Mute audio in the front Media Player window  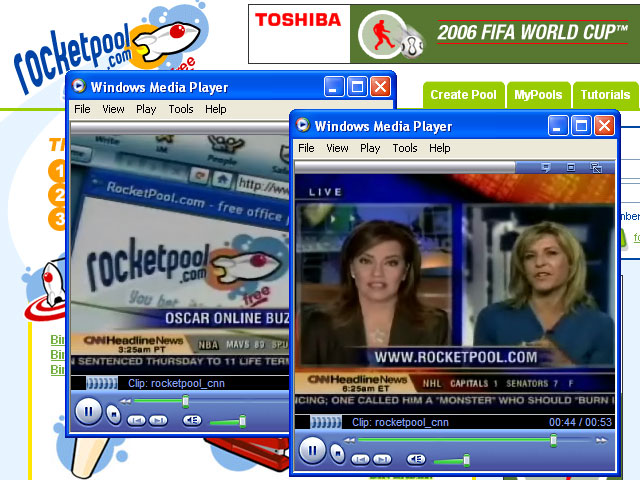(416, 459)
